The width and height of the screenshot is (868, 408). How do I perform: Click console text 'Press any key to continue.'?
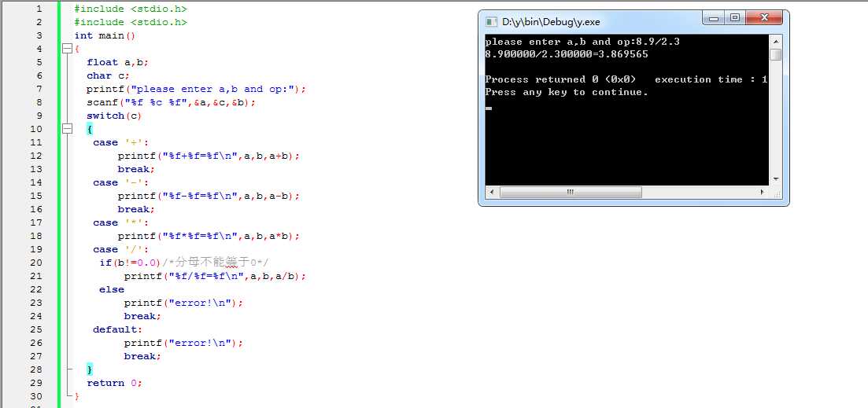point(567,92)
